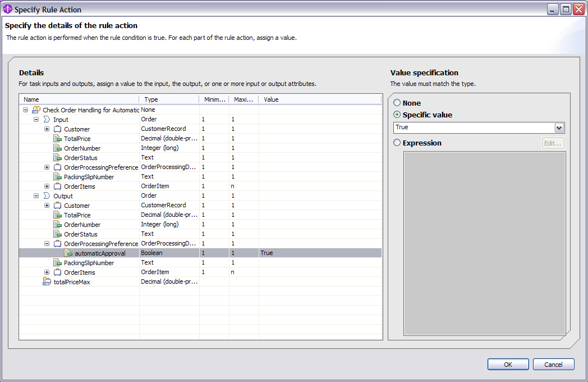Image resolution: width=588 pixels, height=382 pixels.
Task: Collapse the Output OrderProcessingPreference node
Action: click(47, 244)
